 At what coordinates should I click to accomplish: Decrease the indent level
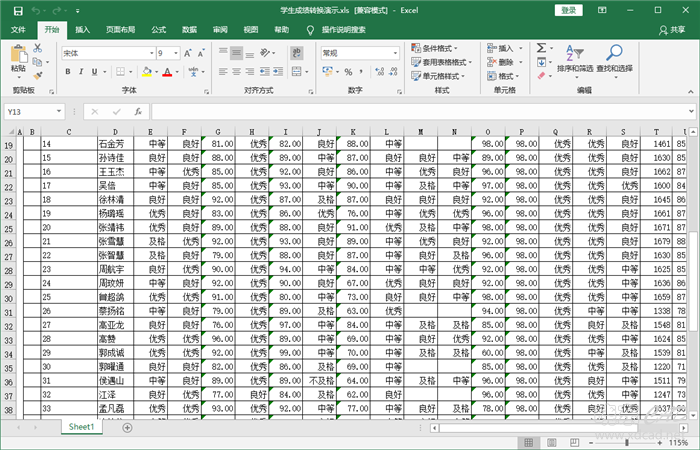pyautogui.click(x=265, y=71)
